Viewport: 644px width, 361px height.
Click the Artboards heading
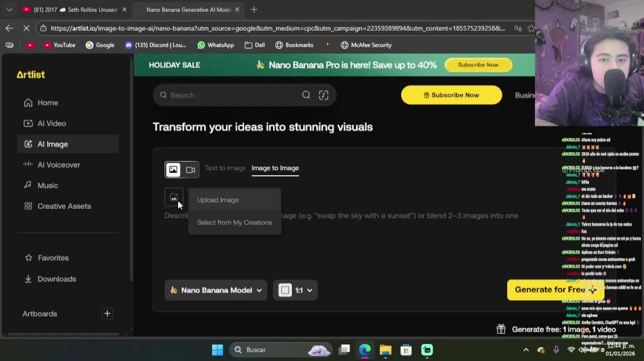[40, 314]
